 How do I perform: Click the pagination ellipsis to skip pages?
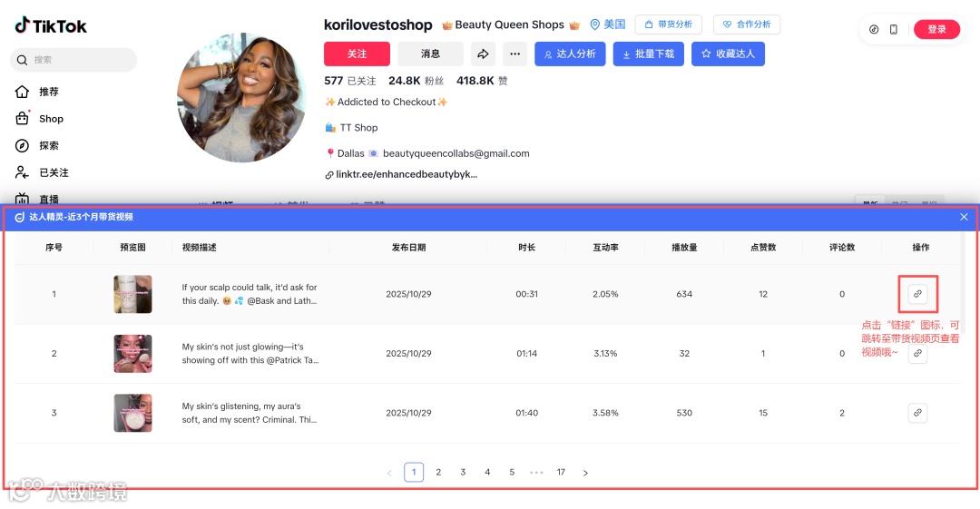point(536,473)
